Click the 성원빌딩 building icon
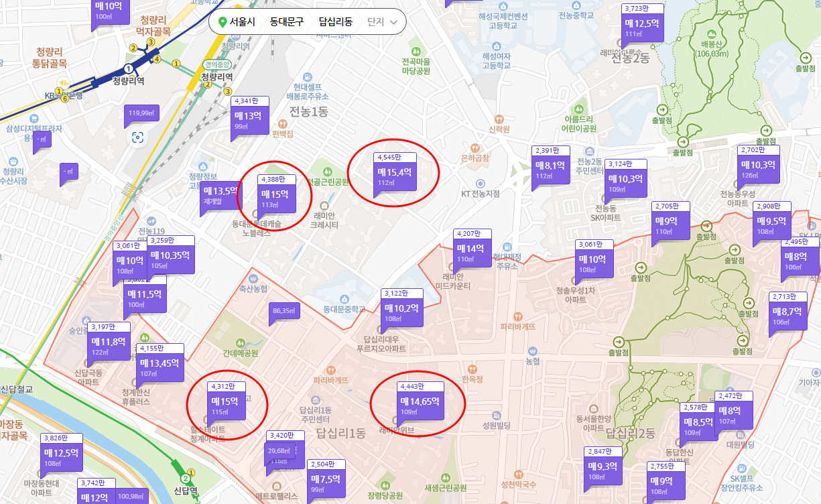The width and height of the screenshot is (821, 504). [x=496, y=414]
